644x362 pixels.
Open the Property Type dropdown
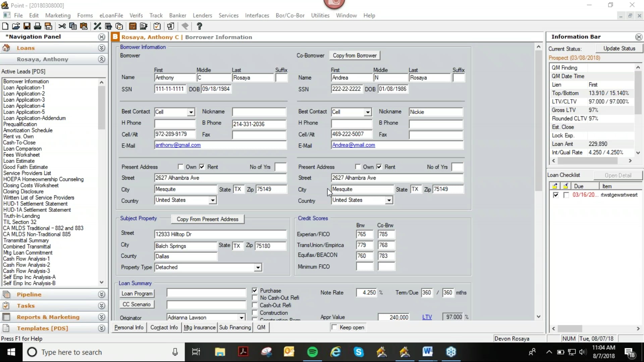point(257,267)
